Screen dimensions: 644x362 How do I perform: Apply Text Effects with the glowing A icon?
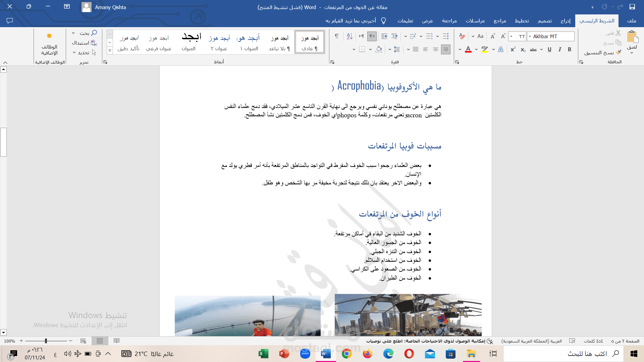(x=501, y=50)
